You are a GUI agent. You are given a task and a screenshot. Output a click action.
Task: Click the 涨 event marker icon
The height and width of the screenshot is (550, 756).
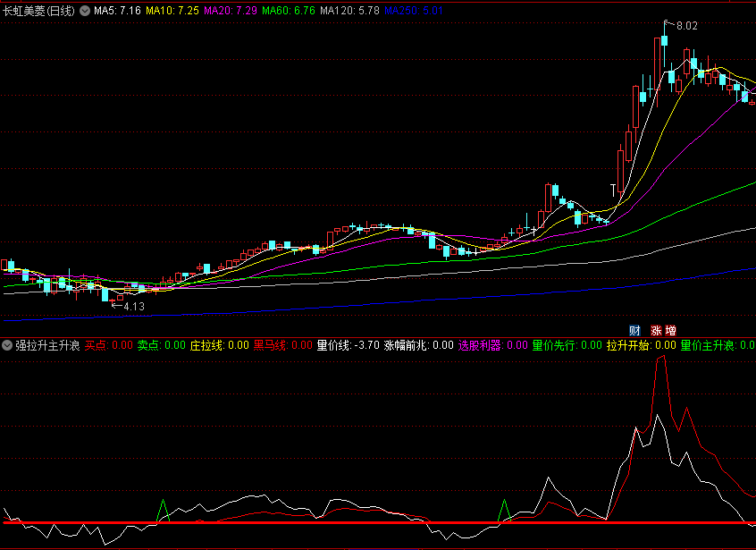click(656, 331)
